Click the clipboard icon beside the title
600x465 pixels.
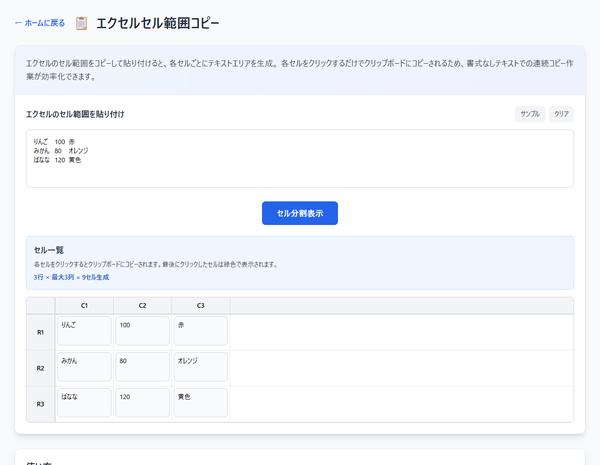[x=82, y=22]
